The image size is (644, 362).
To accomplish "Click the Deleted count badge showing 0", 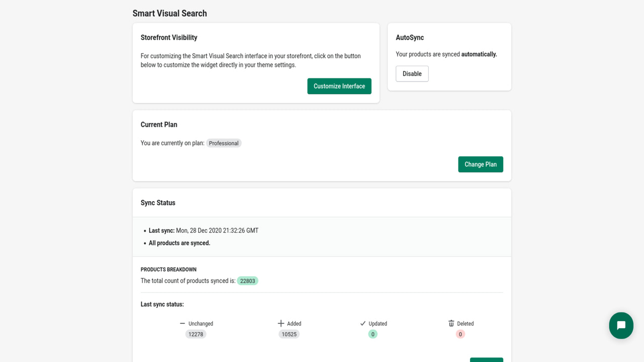I will click(460, 334).
